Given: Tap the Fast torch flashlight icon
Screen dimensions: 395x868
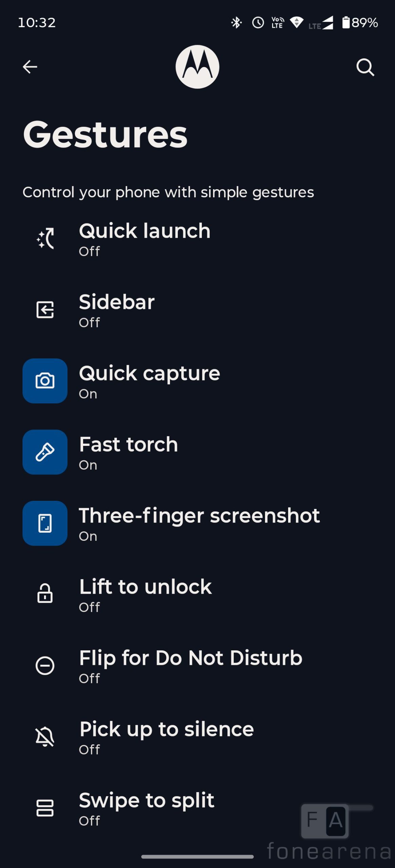Looking at the screenshot, I should point(45,452).
